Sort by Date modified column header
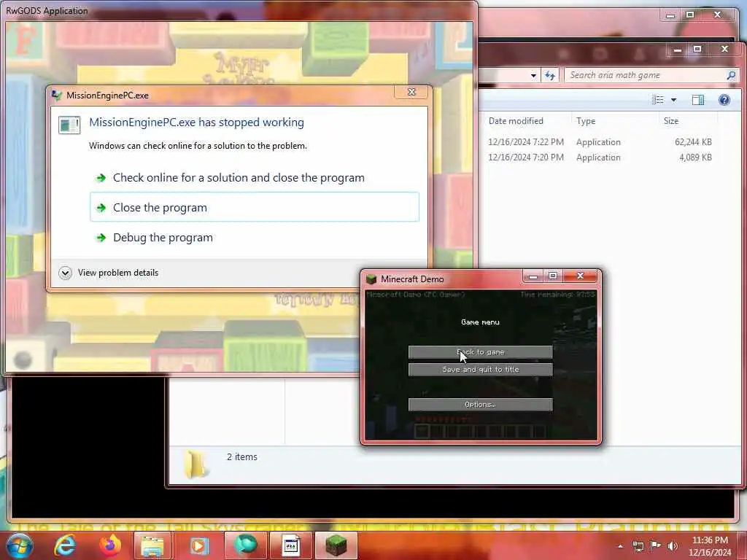This screenshot has height=560, width=747. [x=516, y=121]
